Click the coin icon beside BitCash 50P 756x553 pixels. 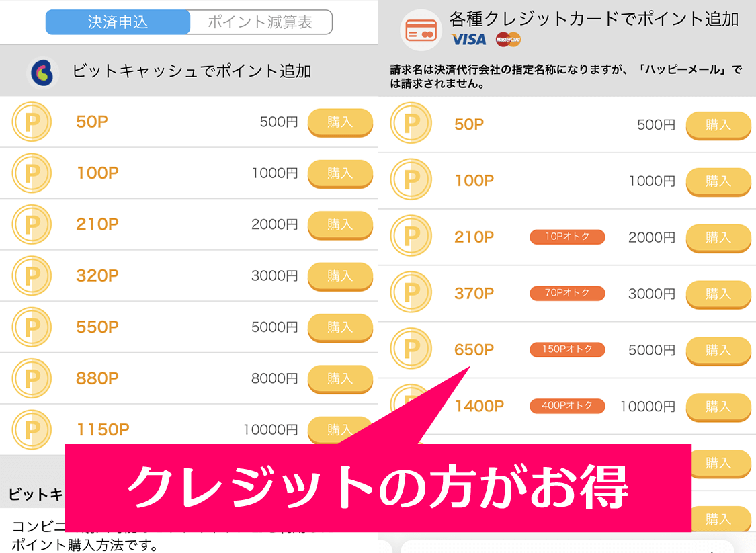tap(32, 122)
